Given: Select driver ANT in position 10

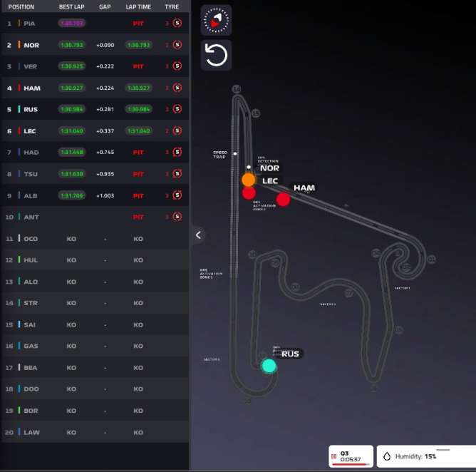Looking at the screenshot, I should 95,217.
